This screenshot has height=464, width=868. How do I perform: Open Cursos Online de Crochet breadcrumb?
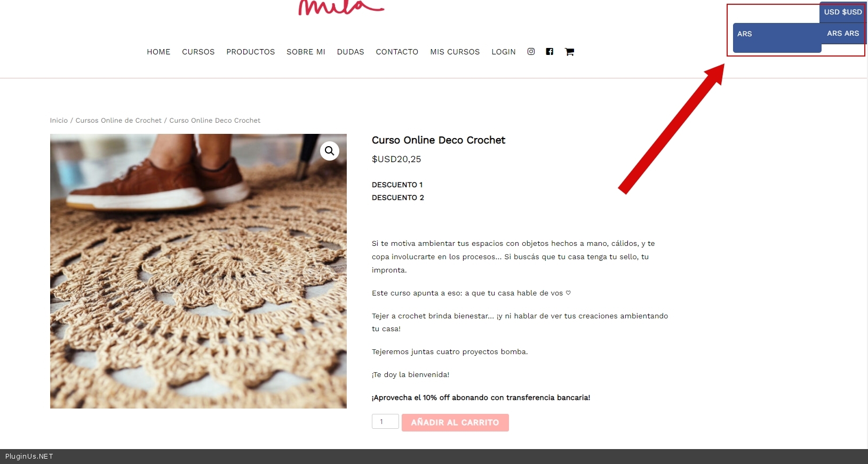tap(118, 121)
